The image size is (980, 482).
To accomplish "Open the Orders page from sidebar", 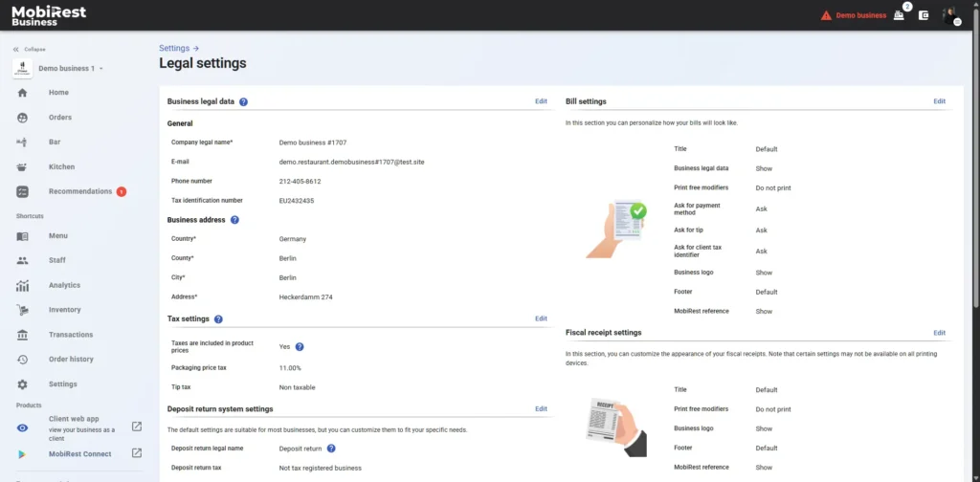I will coord(59,118).
